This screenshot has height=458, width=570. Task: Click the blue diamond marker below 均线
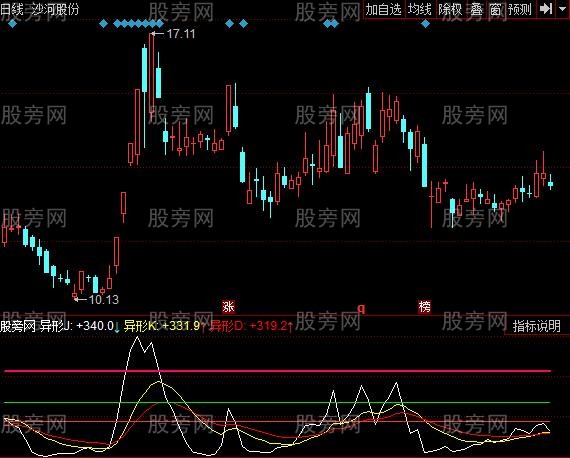(425, 24)
